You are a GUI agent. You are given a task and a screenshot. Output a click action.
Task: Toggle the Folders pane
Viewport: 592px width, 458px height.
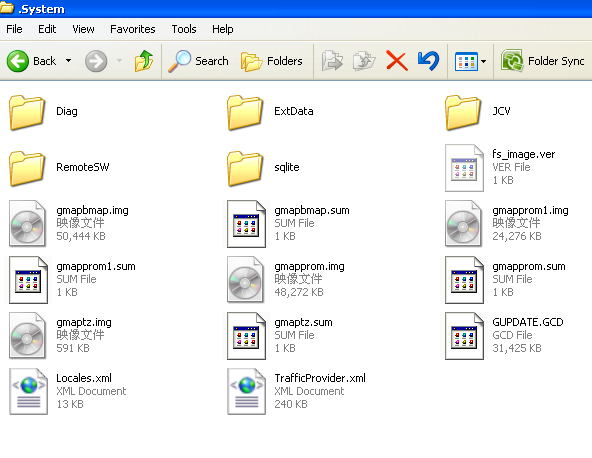(272, 61)
